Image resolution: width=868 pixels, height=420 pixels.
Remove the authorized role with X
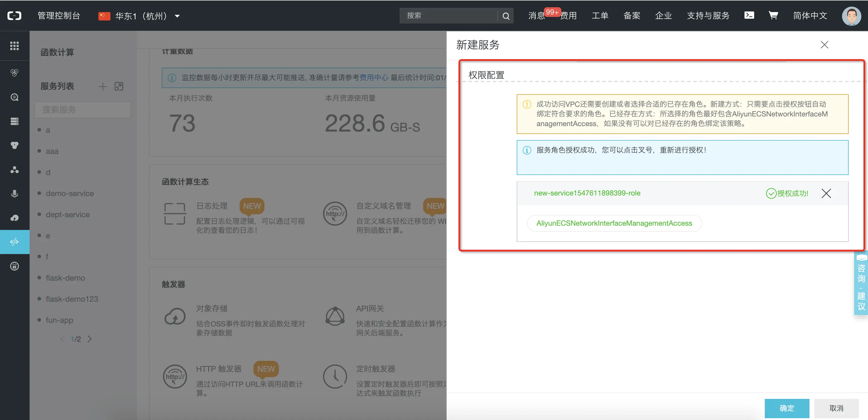coord(826,193)
